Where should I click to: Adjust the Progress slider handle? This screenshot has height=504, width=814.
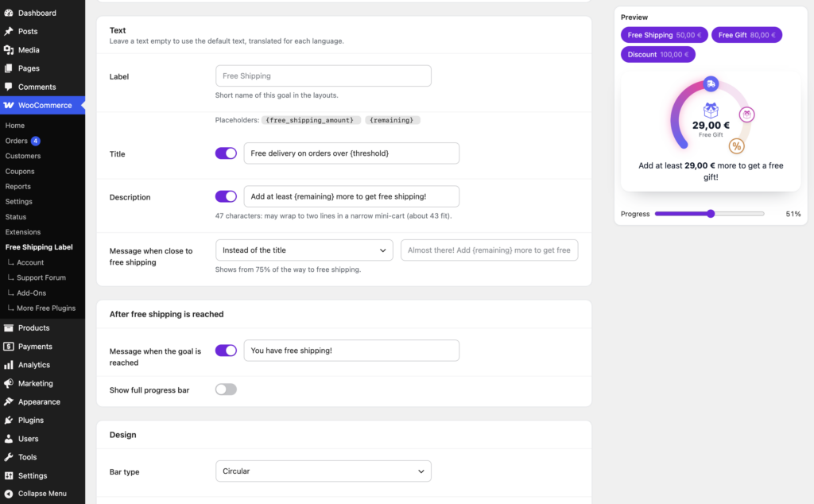711,214
